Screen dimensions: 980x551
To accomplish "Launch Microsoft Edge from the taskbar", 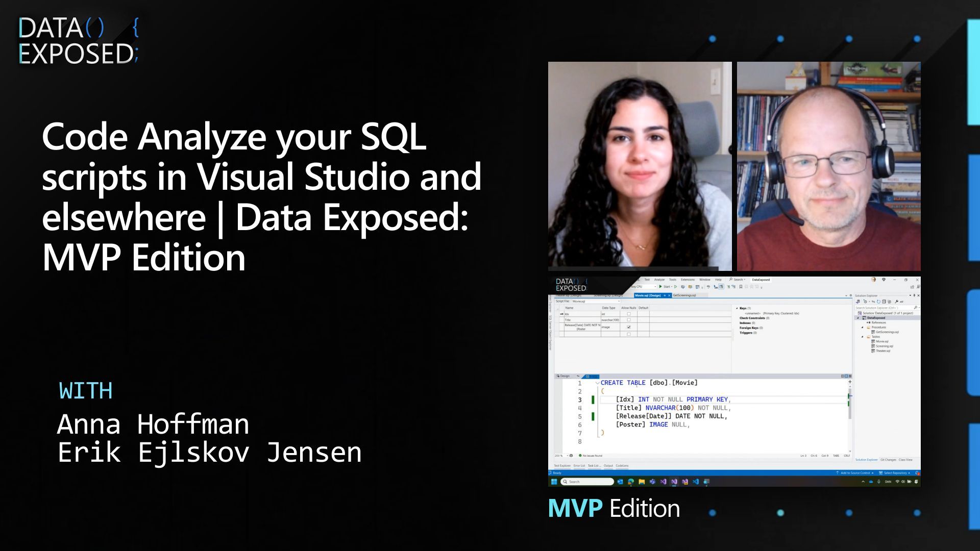I will pos(630,482).
